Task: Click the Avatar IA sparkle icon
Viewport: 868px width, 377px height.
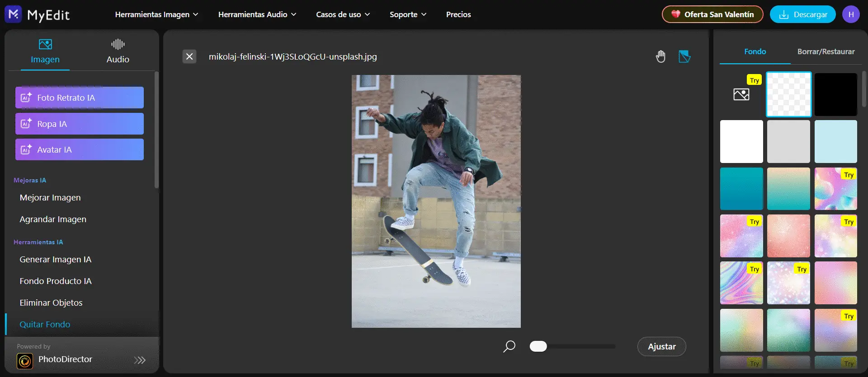Action: coord(26,149)
